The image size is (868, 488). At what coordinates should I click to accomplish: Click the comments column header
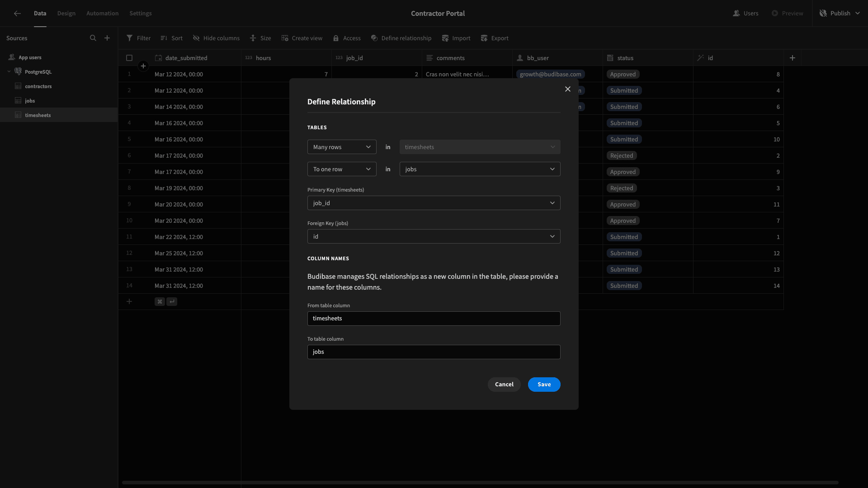(x=467, y=58)
